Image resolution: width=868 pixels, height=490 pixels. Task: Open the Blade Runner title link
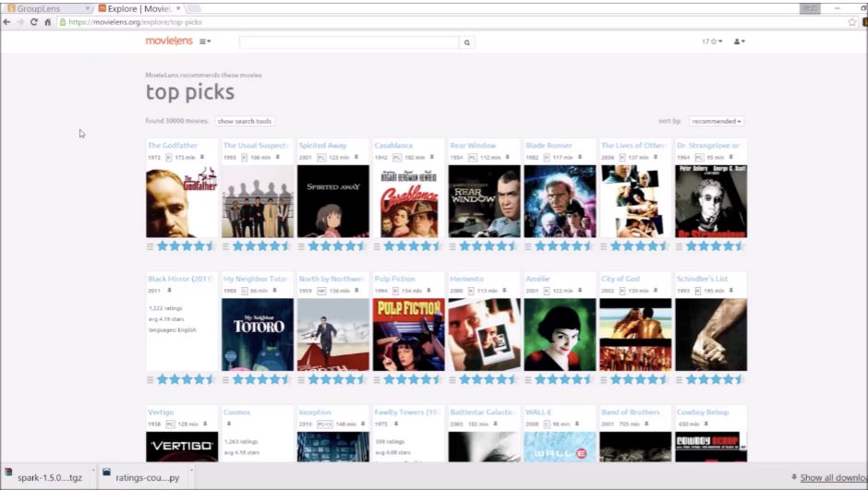click(549, 146)
